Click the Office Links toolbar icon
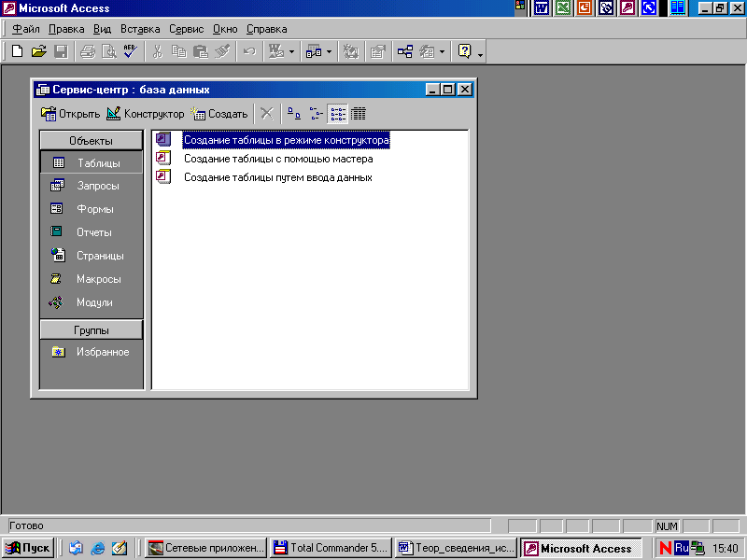The width and height of the screenshot is (747, 560). 276,51
